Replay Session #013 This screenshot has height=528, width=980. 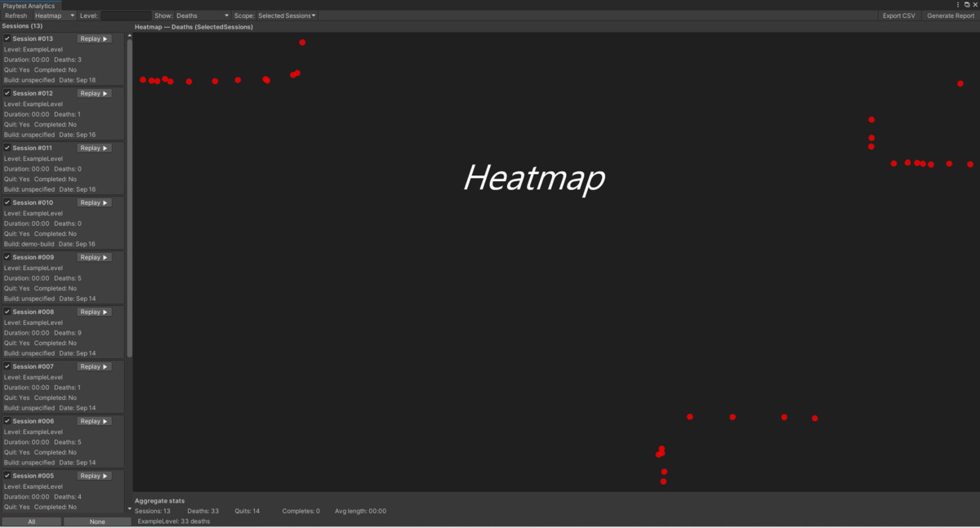point(94,38)
